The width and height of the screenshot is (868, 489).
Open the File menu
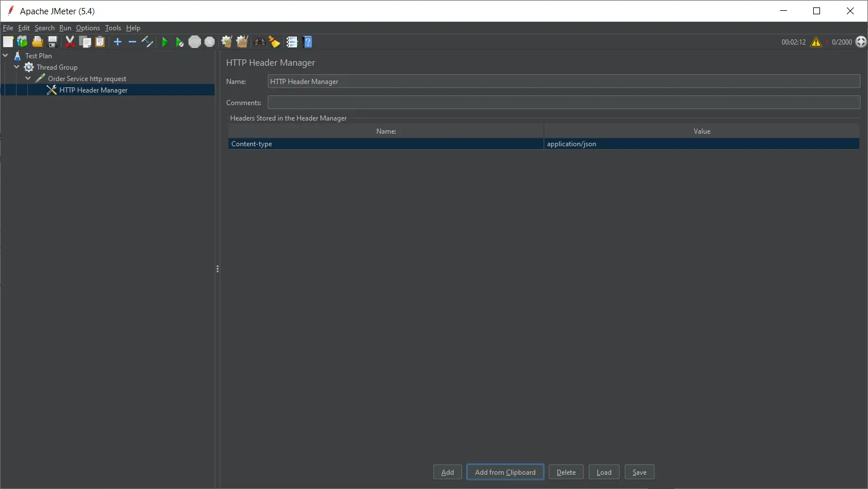(8, 28)
